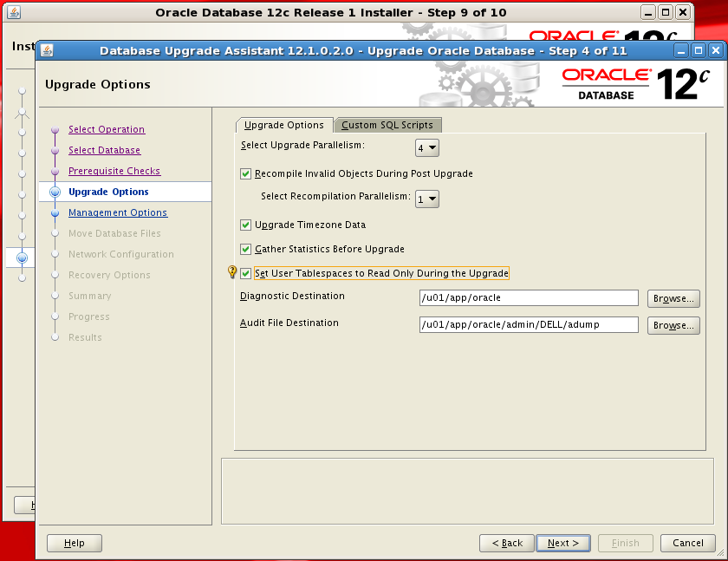Image resolution: width=728 pixels, height=561 pixels.
Task: Minimize the Database Upgrade Assistant window
Action: pyautogui.click(x=681, y=50)
